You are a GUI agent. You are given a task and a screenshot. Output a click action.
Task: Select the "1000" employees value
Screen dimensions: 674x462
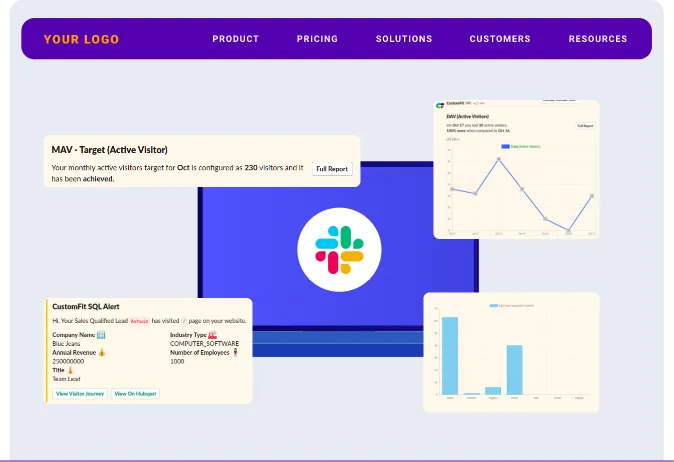pyautogui.click(x=177, y=361)
